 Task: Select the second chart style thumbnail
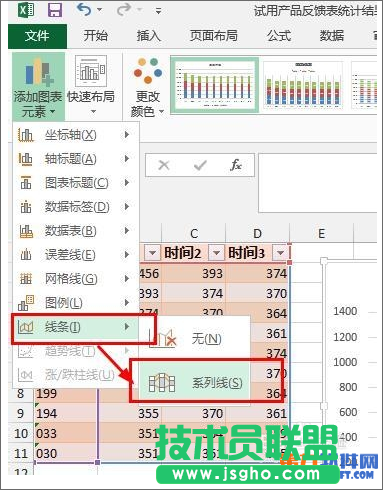tap(303, 85)
